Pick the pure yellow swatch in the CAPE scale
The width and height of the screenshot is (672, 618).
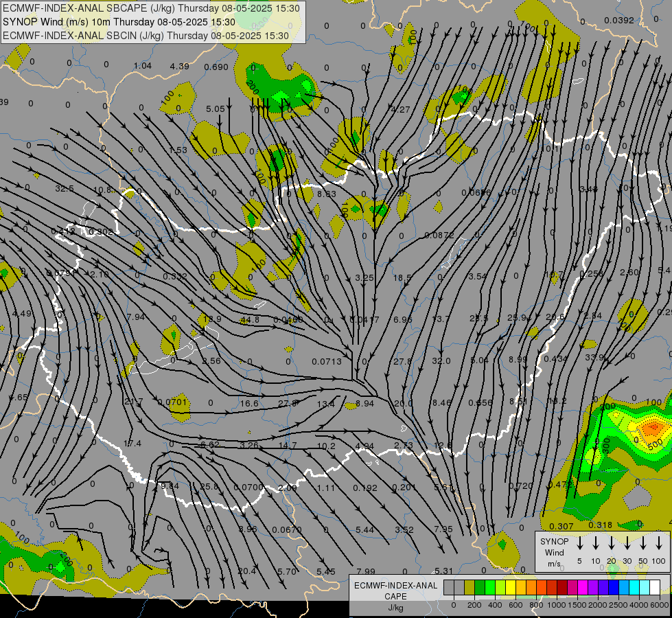pos(511,588)
